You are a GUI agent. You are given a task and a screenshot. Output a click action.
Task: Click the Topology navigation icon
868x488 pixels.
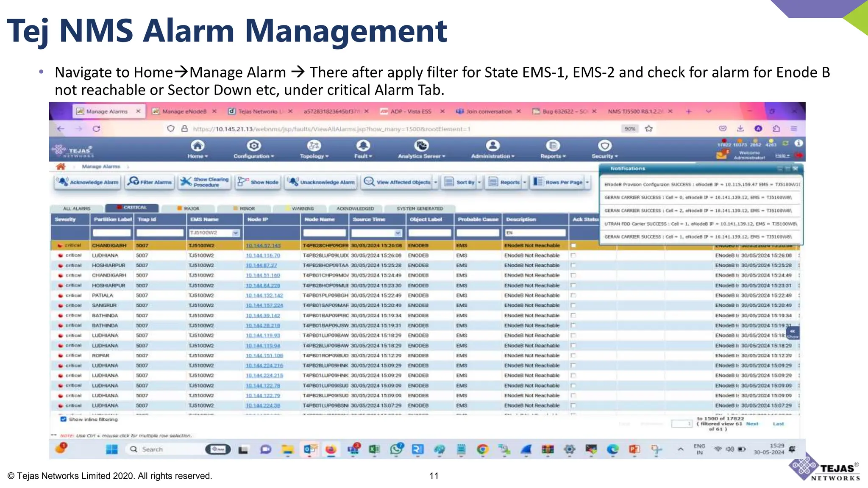point(314,146)
